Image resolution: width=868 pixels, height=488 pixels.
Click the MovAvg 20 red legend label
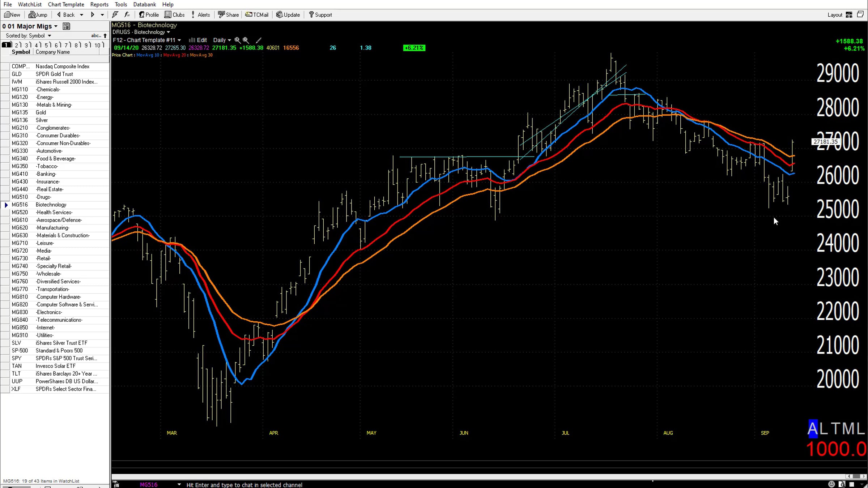(x=174, y=55)
